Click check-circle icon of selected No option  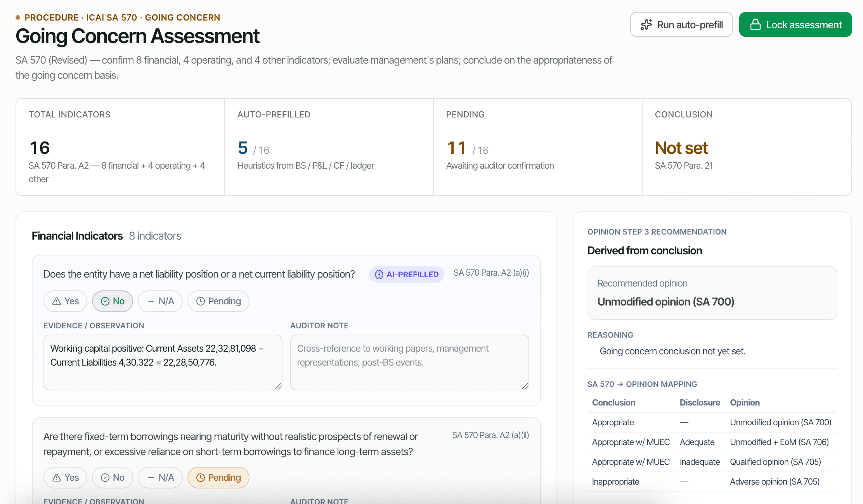click(105, 301)
